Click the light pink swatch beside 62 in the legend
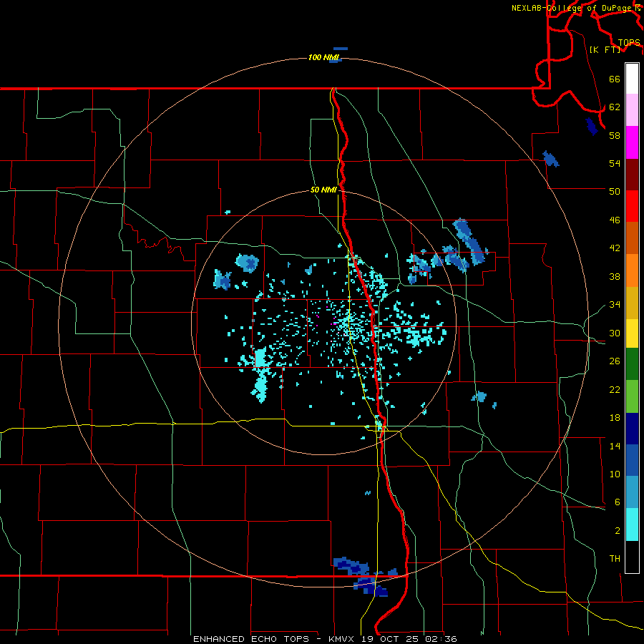This screenshot has height=644, width=644. point(632,110)
